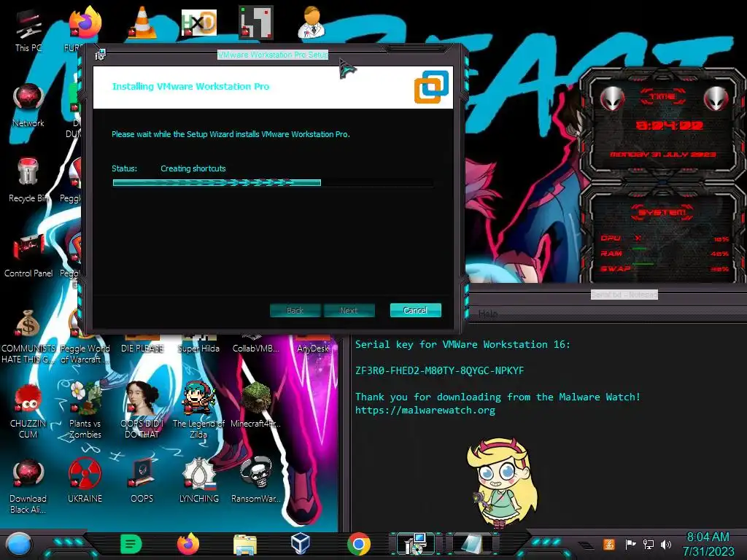Image resolution: width=747 pixels, height=560 pixels.
Task: Click the right alien head on clock gadget
Action: pos(716,99)
